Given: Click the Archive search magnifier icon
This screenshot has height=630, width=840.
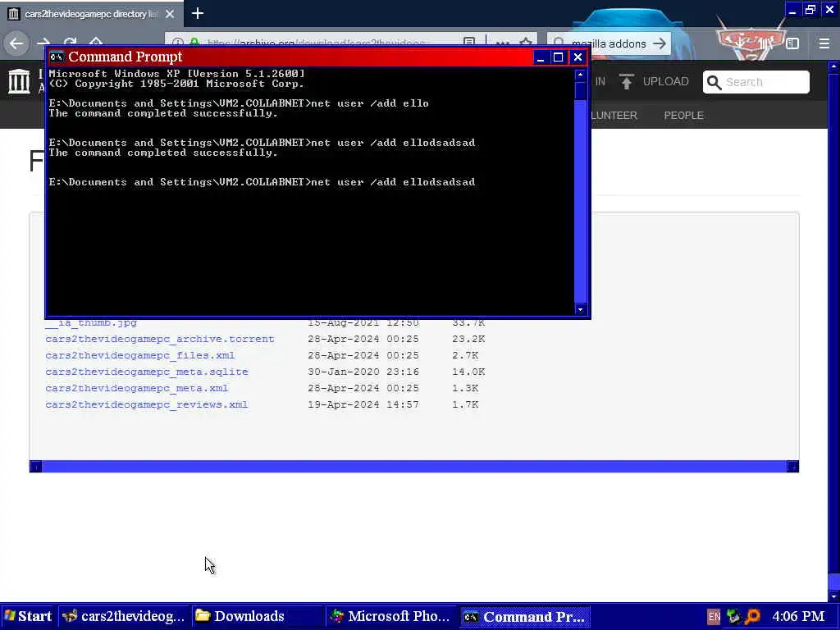Looking at the screenshot, I should coord(714,82).
